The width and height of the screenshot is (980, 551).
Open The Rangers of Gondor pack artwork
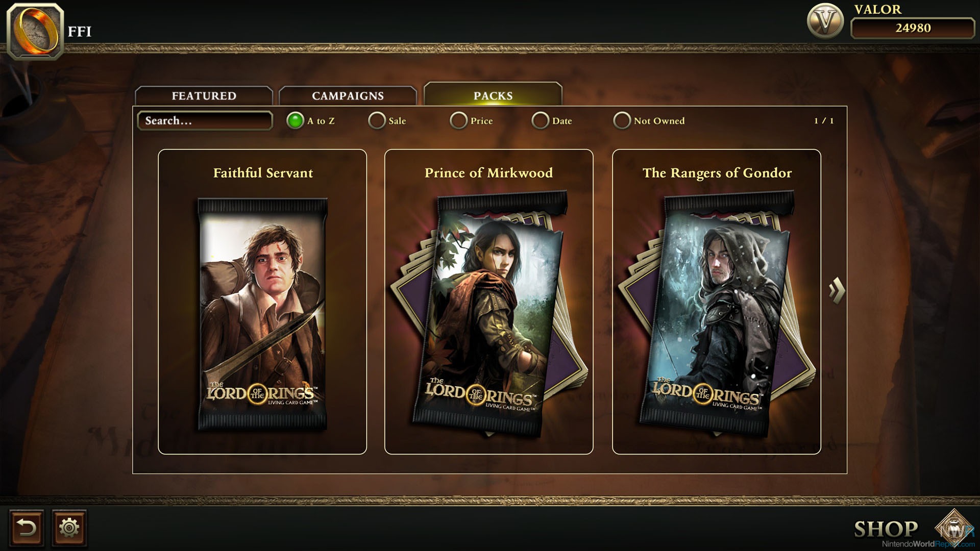[x=717, y=313]
